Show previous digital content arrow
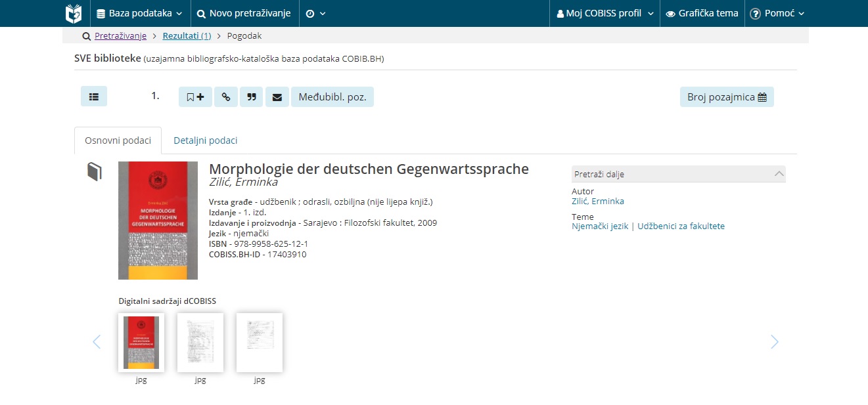Viewport: 868px width, 405px height. (x=97, y=341)
